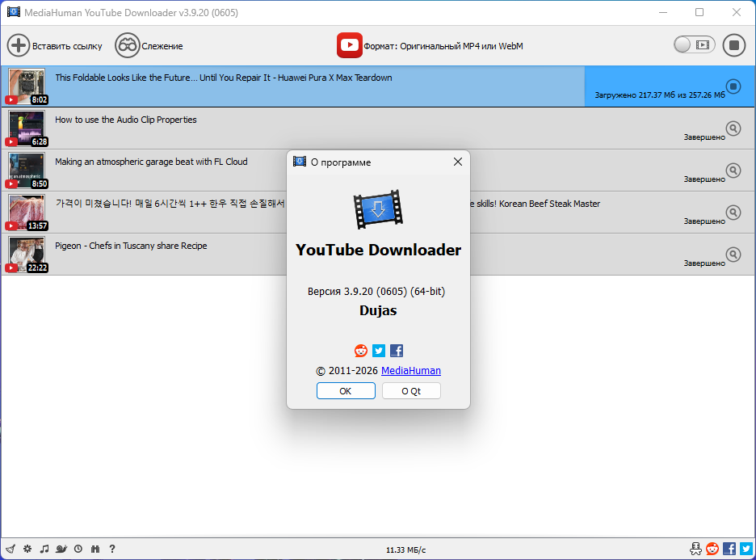
Task: Click the О Qt button
Action: click(x=411, y=390)
